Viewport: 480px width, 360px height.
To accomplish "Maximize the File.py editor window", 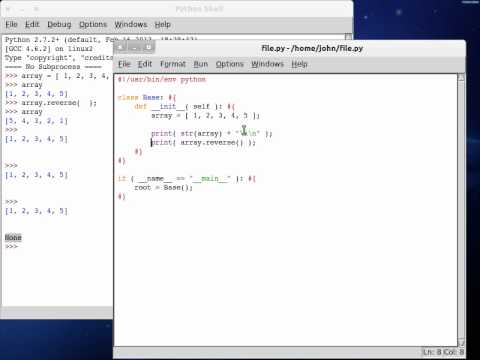I will [148, 48].
